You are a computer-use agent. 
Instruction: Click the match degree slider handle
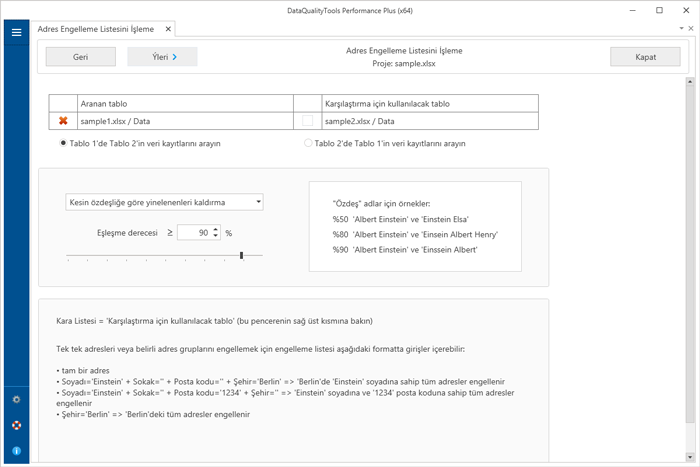(x=242, y=255)
